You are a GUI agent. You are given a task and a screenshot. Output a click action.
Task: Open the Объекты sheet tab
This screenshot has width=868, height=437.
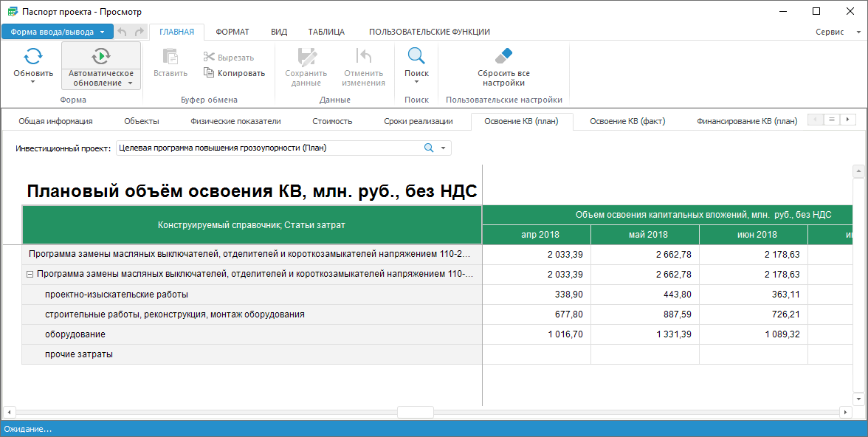[x=142, y=121]
